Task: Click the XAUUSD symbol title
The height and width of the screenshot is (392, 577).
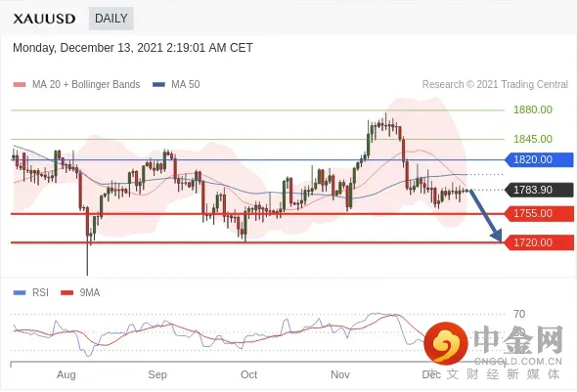Action: click(44, 19)
